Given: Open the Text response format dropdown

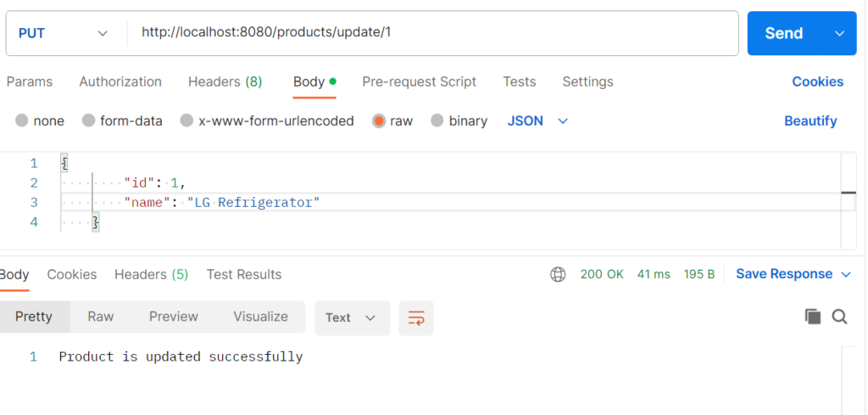Looking at the screenshot, I should point(352,318).
